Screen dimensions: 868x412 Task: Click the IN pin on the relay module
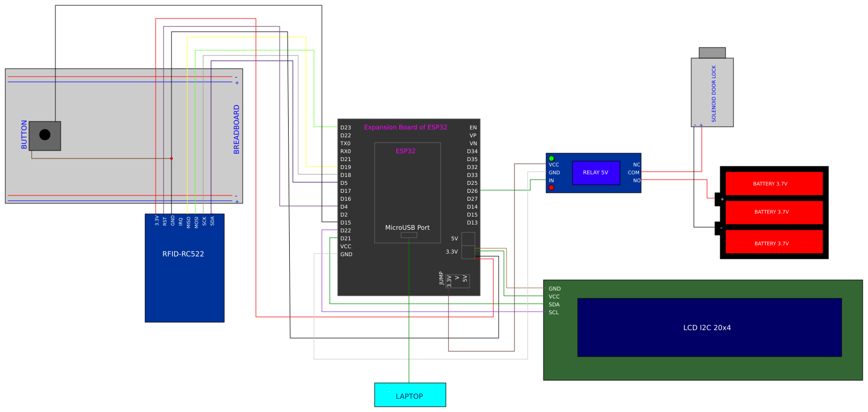click(551, 181)
